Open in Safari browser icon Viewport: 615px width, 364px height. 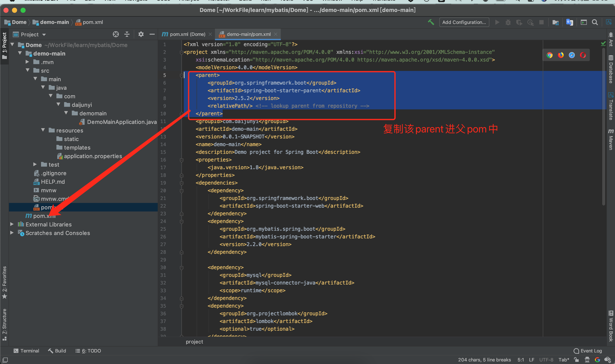pos(572,55)
